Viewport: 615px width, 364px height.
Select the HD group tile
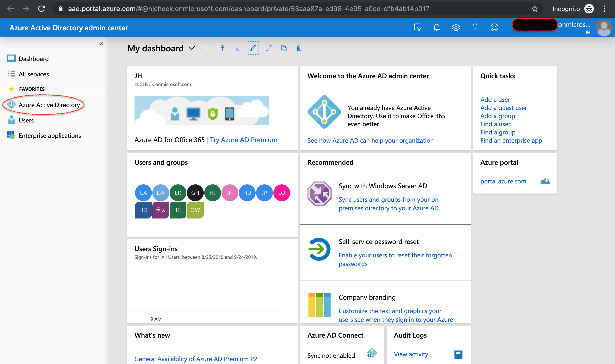click(x=143, y=210)
